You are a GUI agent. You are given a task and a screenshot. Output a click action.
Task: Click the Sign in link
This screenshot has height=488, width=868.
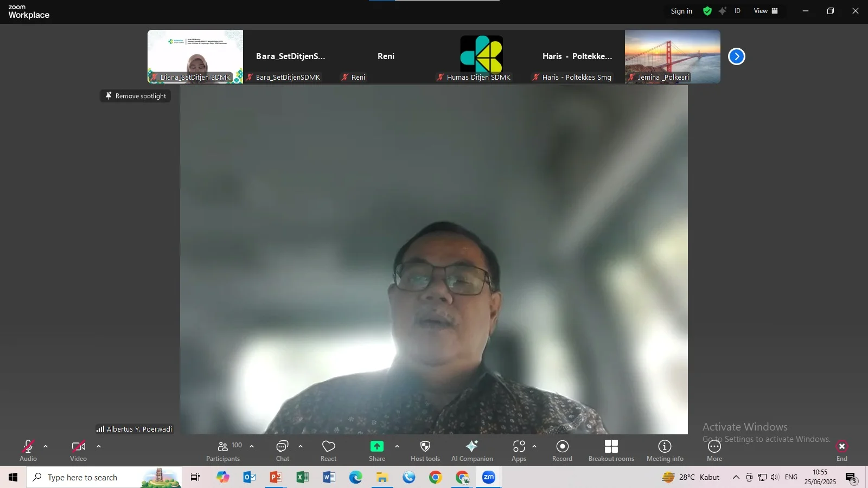pyautogui.click(x=681, y=11)
